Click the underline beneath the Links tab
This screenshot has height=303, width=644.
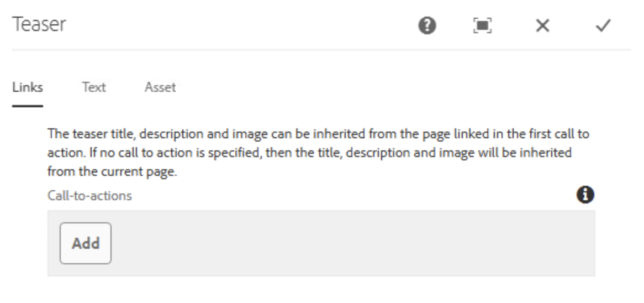28,106
